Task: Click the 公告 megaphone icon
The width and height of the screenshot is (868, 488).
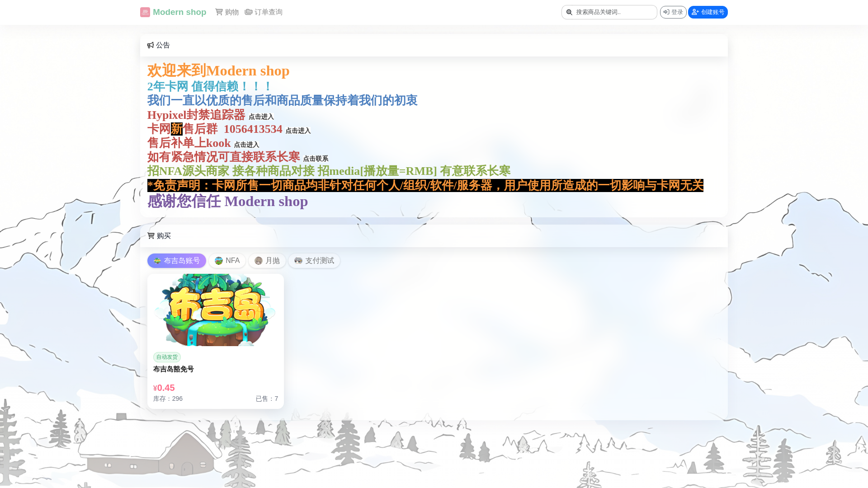Action: (x=151, y=45)
